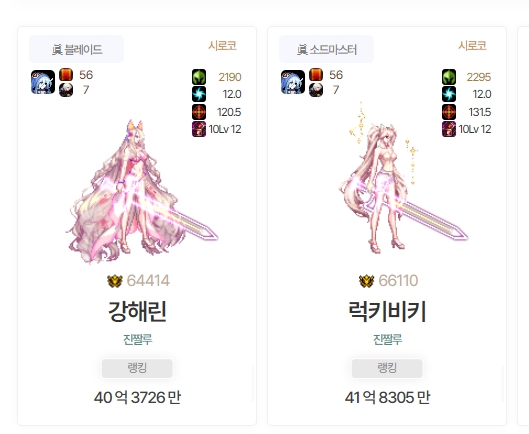Click the purple 10Lv 12 skill icon on 강해린 card
The image size is (529, 434).
pyautogui.click(x=199, y=129)
